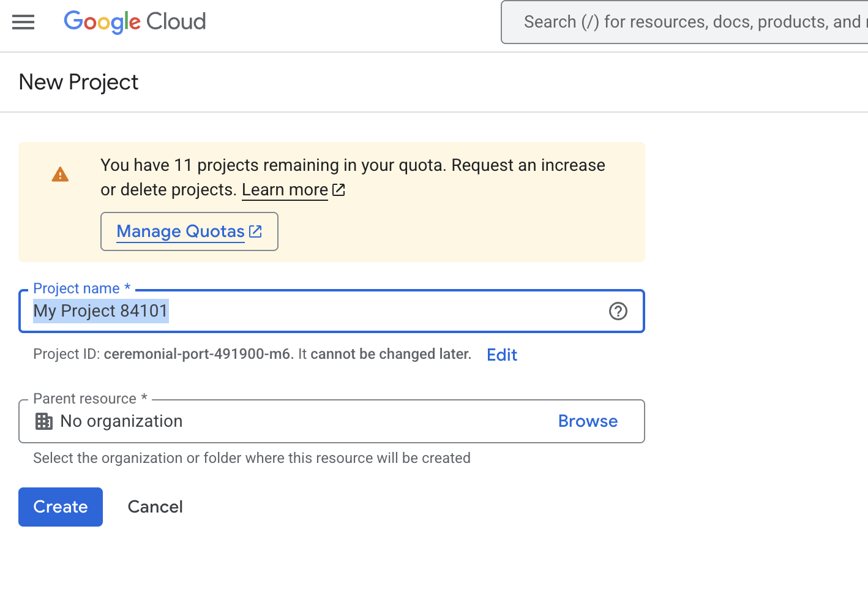Viewport: 868px width, 616px height.
Task: Click the Create button
Action: pyautogui.click(x=60, y=506)
